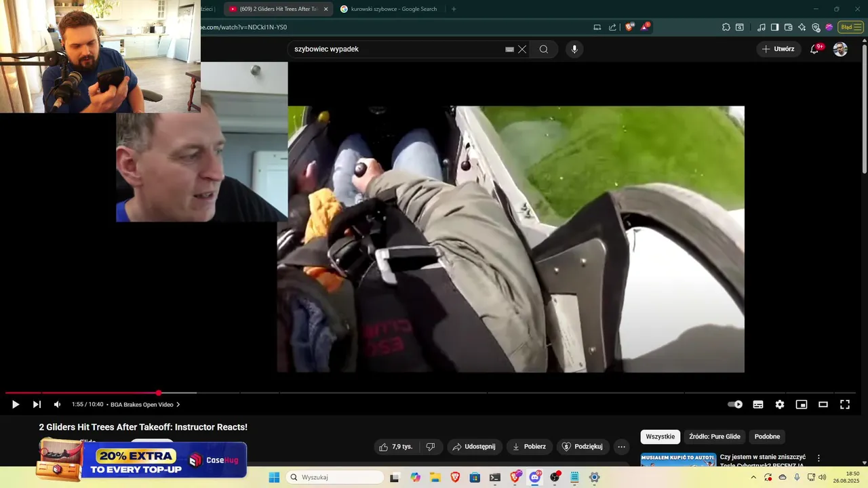Screen dimensions: 868x488
Task: Click the share page icon in address bar
Action: pos(612,27)
